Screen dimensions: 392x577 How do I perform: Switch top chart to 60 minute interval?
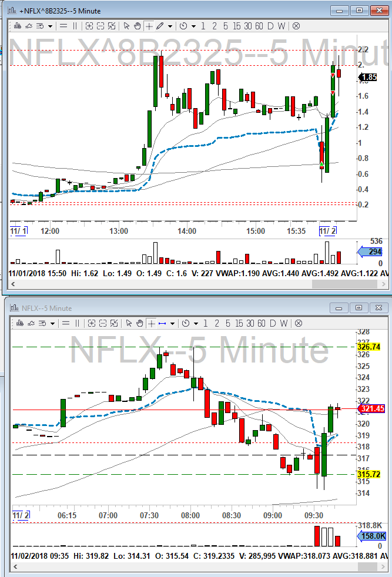tap(259, 26)
